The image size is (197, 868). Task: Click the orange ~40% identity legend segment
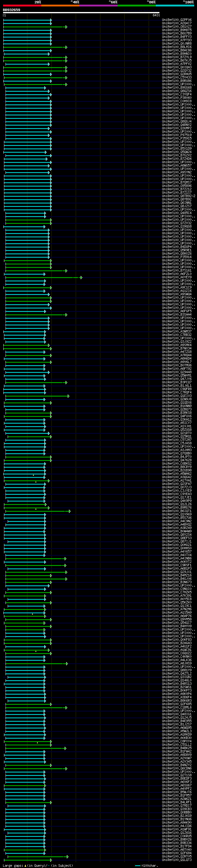(x=60, y=6)
